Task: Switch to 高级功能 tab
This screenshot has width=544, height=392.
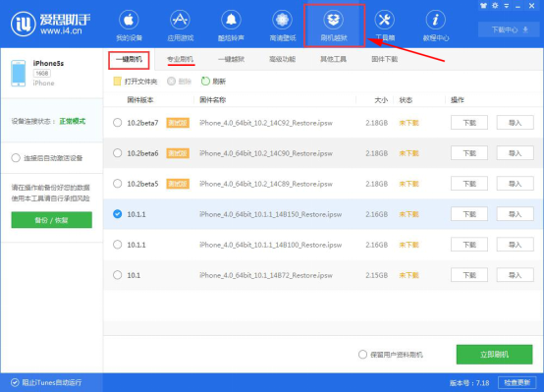Action: [283, 59]
